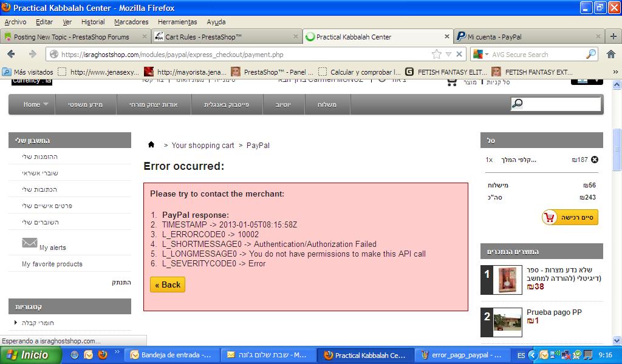The image size is (622, 364).
Task: Open the Archivo menu
Action: 15,22
